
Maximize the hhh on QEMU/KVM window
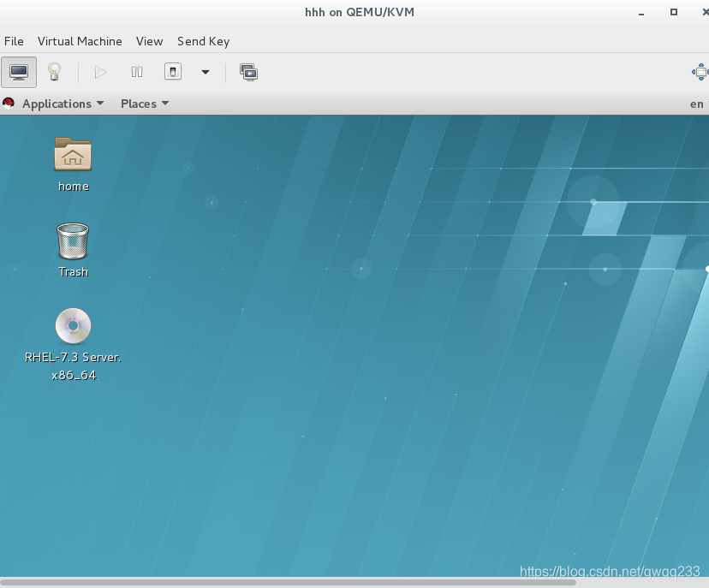click(x=674, y=12)
